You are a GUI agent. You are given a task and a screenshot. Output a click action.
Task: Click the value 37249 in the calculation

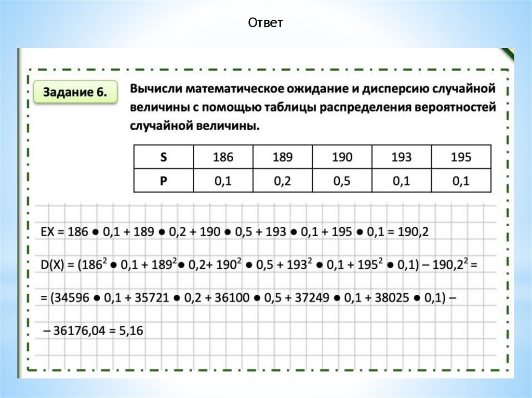tap(312, 298)
